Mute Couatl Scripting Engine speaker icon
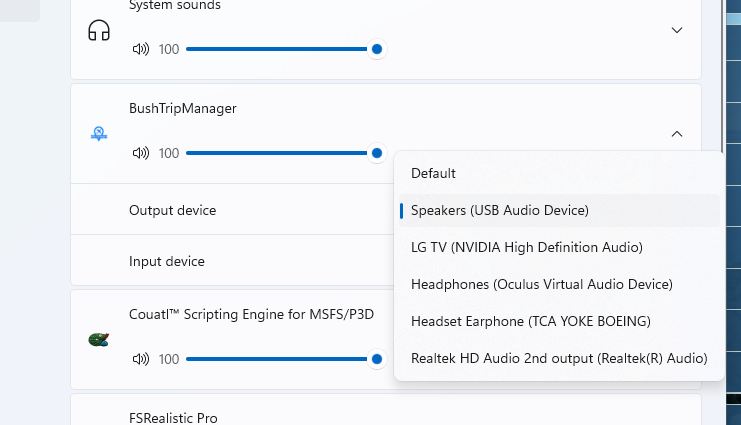741x425 pixels. 140,359
